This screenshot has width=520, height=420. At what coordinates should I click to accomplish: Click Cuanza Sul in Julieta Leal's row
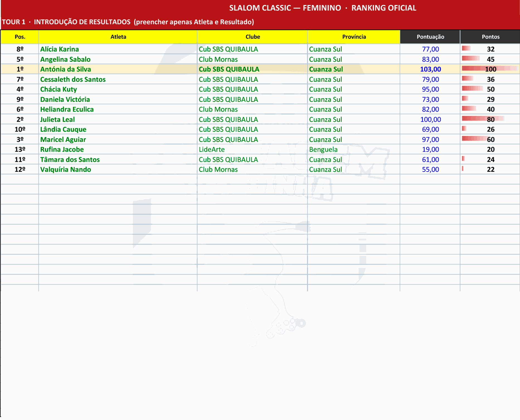[354, 119]
